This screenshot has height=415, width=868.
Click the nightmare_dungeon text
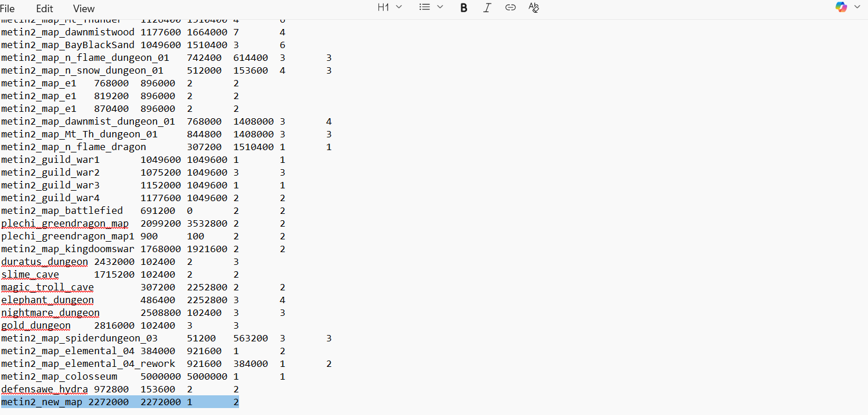tap(50, 312)
